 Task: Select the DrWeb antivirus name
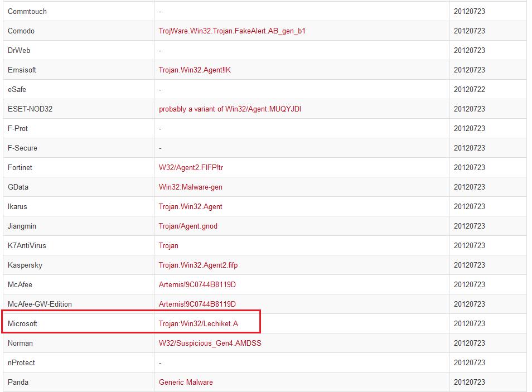pyautogui.click(x=19, y=51)
